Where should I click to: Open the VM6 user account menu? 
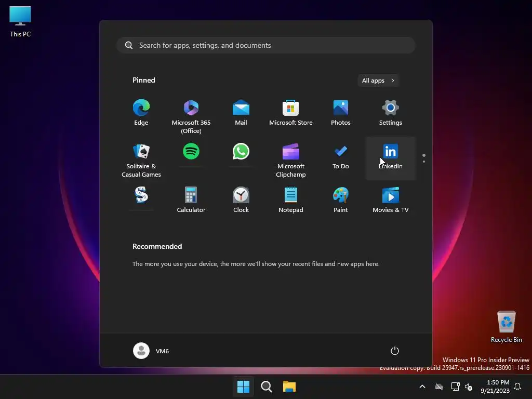[151, 351]
